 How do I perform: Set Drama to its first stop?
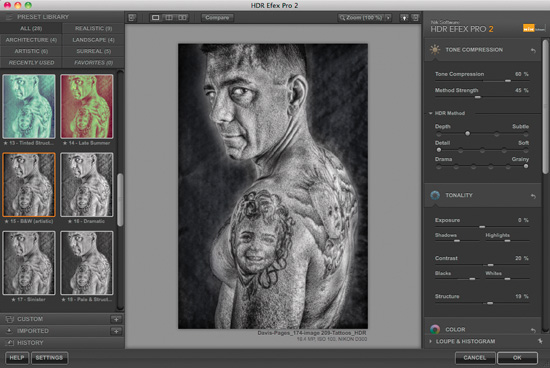coord(439,167)
